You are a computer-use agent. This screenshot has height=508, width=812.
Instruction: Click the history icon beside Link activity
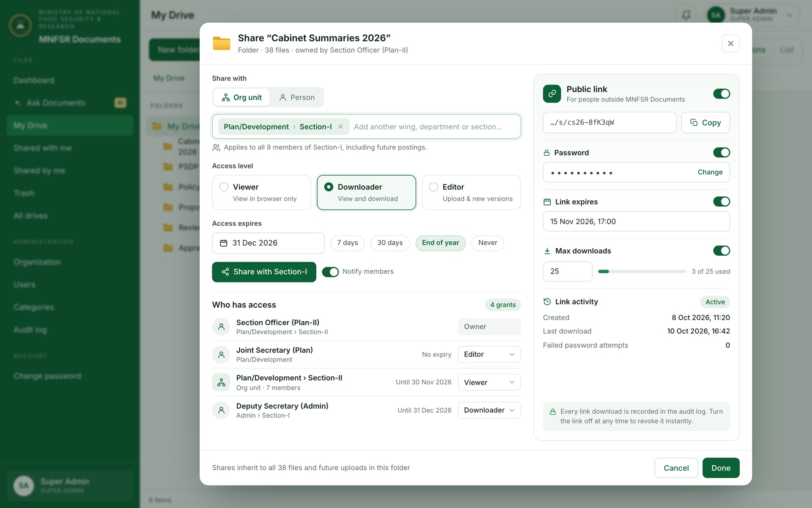[547, 302]
